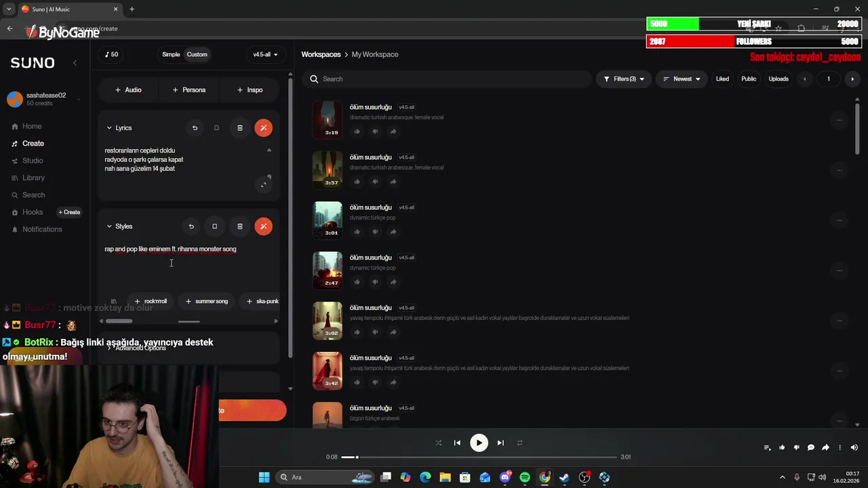Viewport: 868px width, 488px height.
Task: Expand Advanced Options
Action: 136,348
